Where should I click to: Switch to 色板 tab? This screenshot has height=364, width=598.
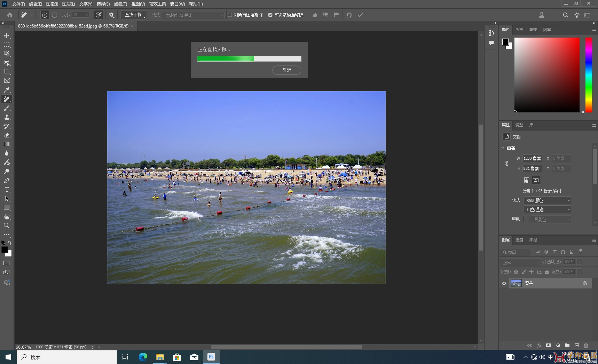click(519, 30)
